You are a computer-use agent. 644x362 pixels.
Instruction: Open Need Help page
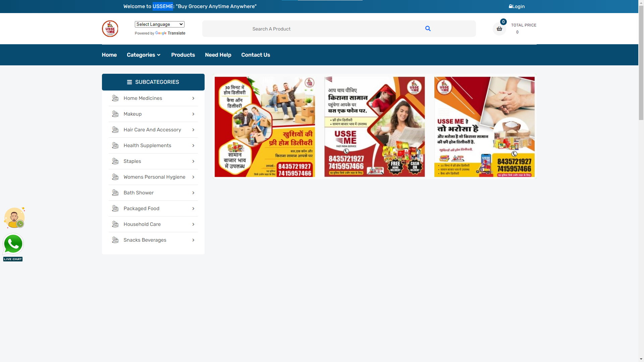[218, 55]
